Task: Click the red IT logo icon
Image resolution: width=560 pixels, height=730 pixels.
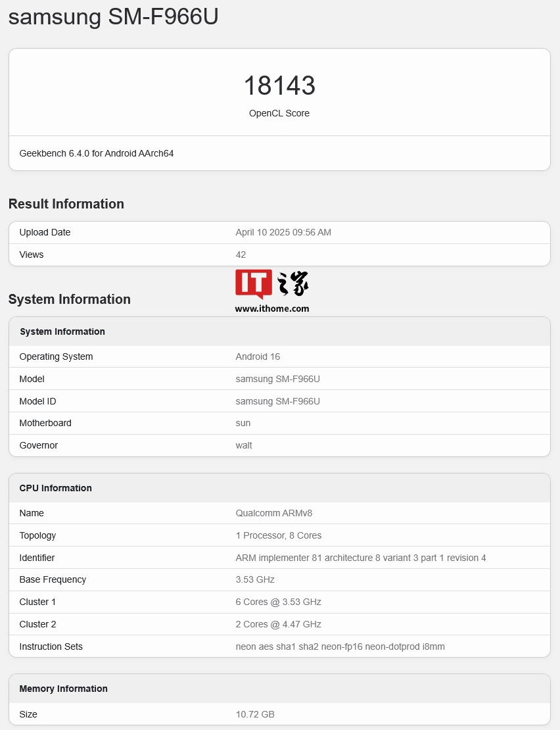Action: 253,283
